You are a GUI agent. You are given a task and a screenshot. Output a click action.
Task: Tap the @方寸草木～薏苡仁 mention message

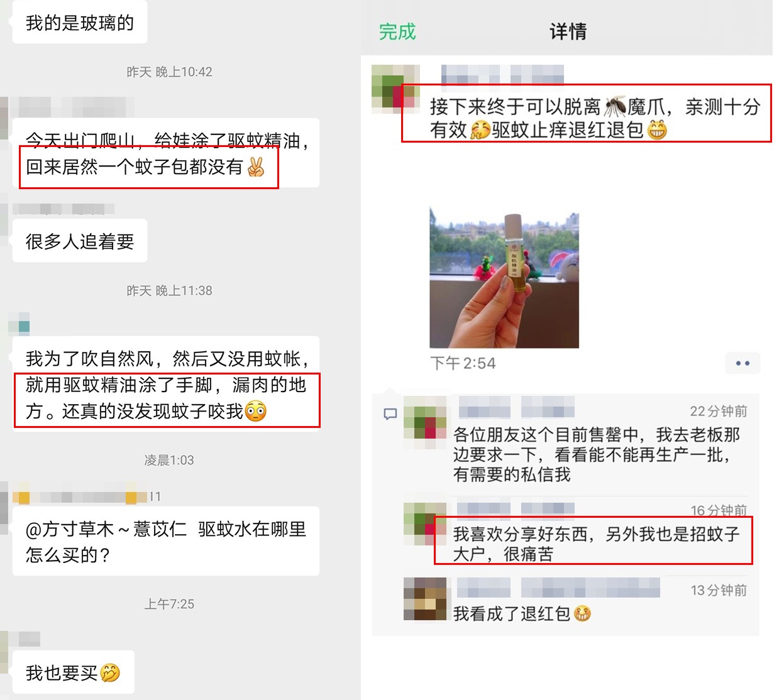[166, 541]
